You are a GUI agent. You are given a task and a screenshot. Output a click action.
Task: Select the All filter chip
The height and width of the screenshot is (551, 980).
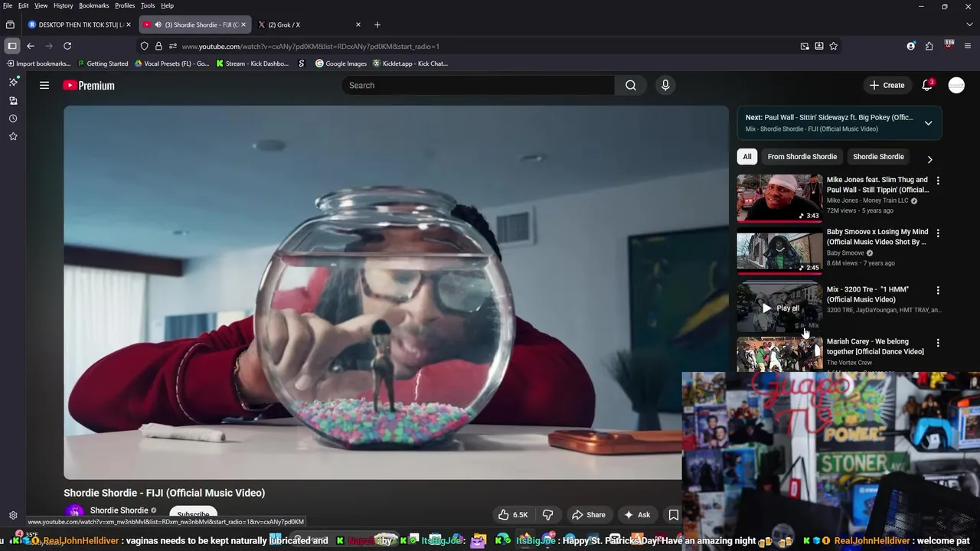747,157
